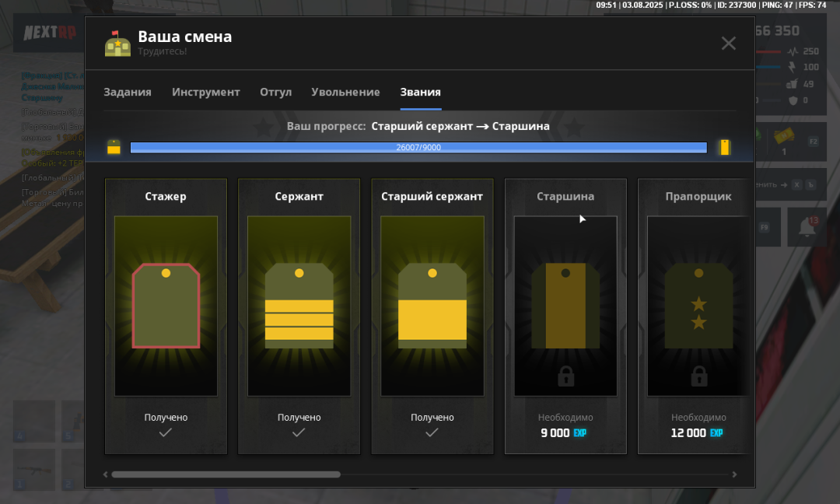This screenshot has height=504, width=840.
Task: Click the Прапорщик card title
Action: [698, 197]
